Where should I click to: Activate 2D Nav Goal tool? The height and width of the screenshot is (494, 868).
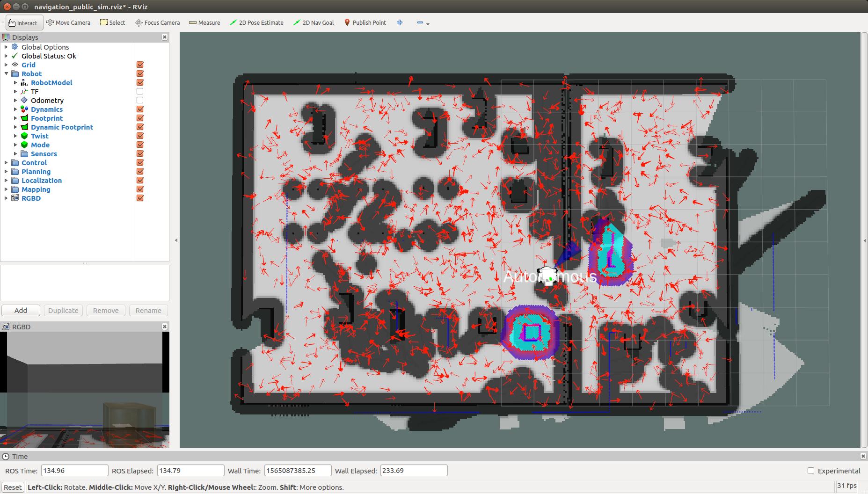(x=314, y=22)
